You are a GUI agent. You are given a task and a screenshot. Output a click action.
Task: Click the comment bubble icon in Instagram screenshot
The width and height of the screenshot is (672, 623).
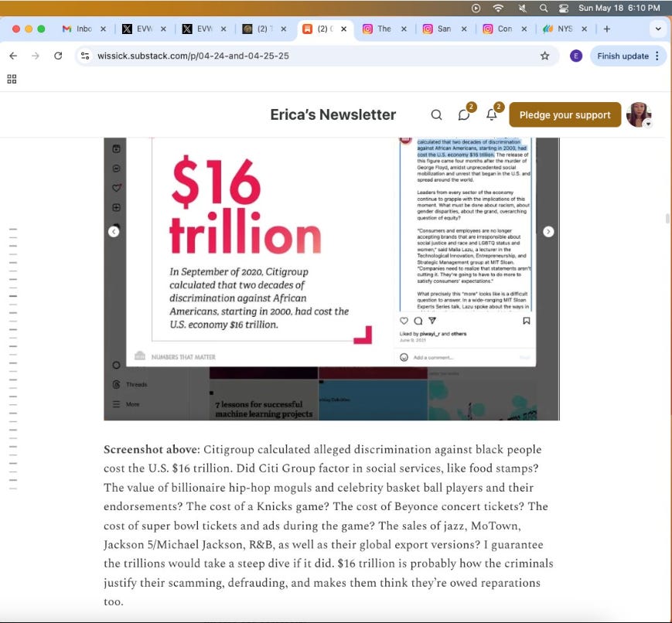pos(418,321)
